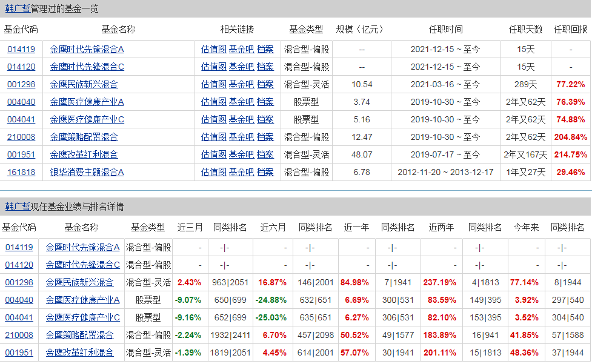Open 金鹰时代先锋混合C in the performance table
This screenshot has height=364, width=592.
(x=82, y=265)
